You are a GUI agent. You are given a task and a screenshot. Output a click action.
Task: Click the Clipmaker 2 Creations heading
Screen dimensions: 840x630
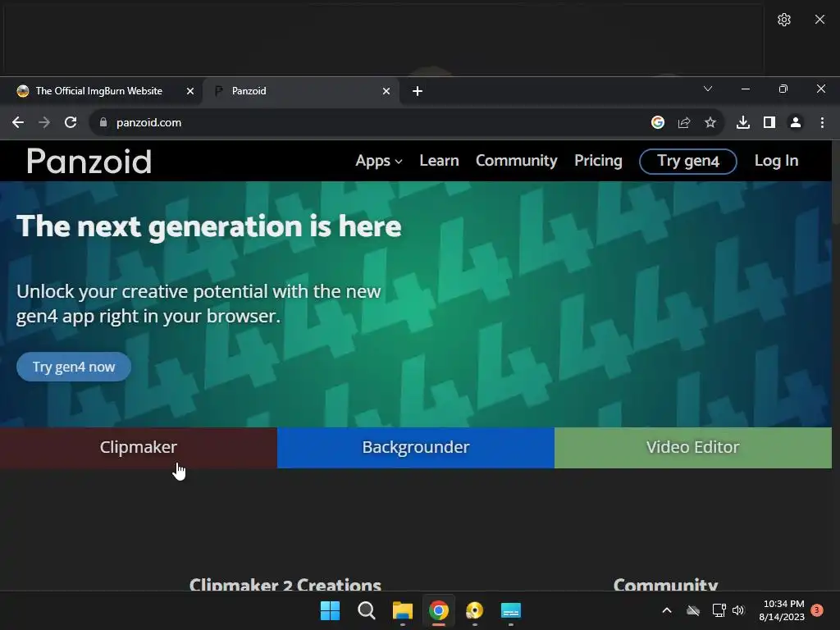click(x=285, y=584)
